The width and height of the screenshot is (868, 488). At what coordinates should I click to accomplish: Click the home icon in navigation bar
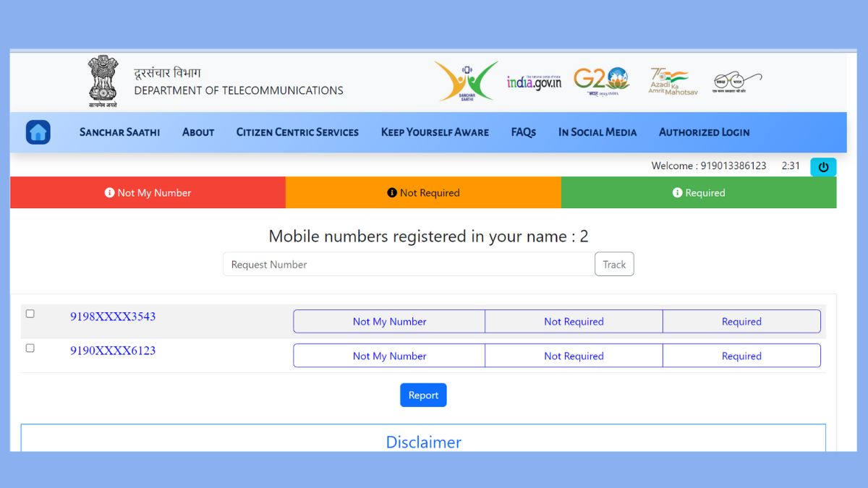(x=38, y=132)
